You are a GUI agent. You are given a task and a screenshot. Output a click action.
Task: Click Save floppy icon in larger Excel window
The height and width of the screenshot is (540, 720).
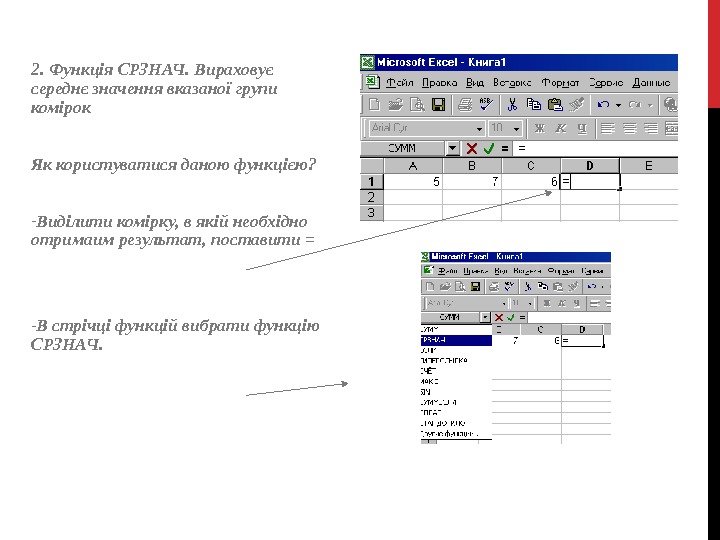[439, 105]
